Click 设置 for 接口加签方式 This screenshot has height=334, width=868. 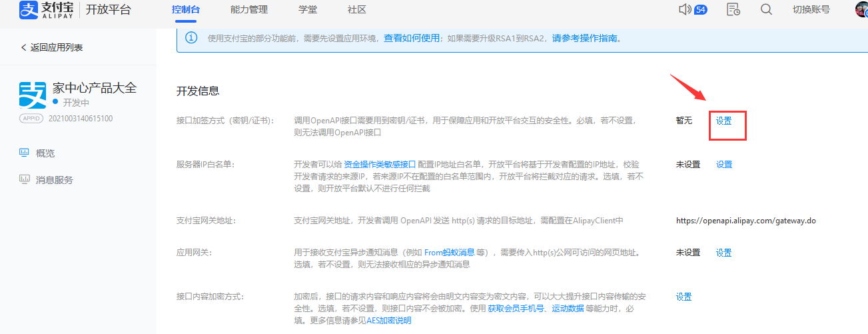click(x=724, y=121)
